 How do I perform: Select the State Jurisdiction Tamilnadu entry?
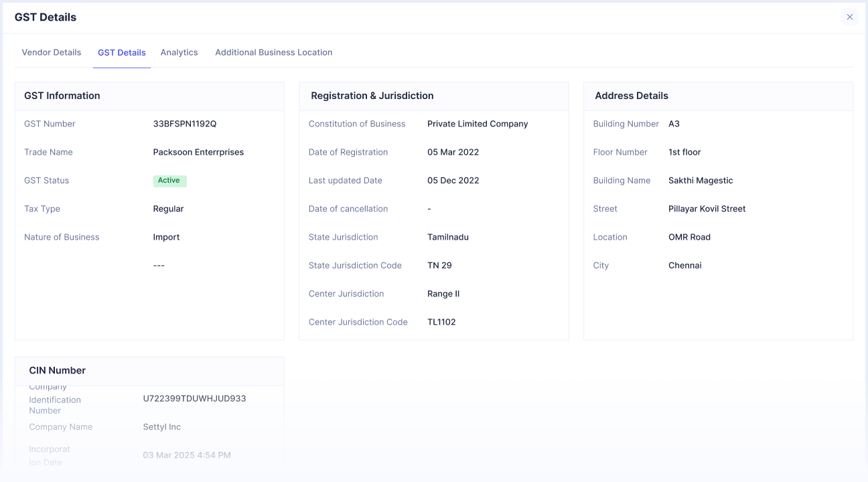click(x=448, y=236)
